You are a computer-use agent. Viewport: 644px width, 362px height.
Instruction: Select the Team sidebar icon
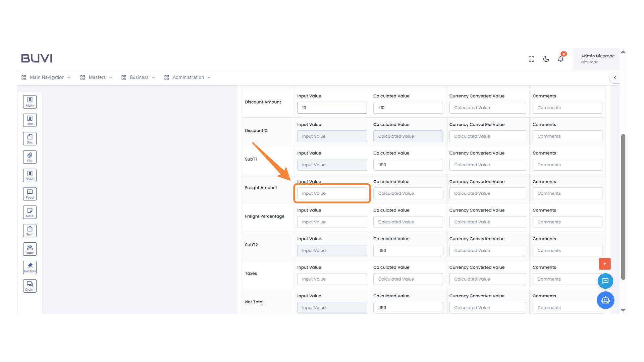point(30,249)
